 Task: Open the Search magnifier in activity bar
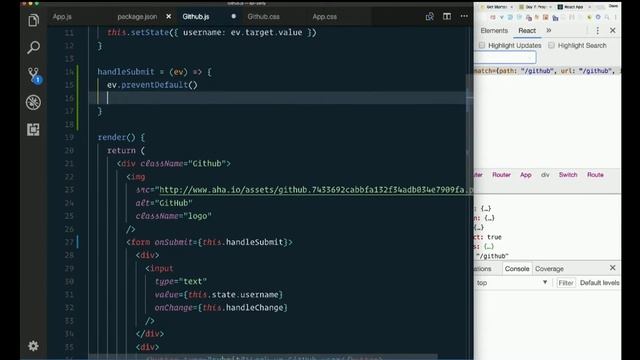coord(33,47)
